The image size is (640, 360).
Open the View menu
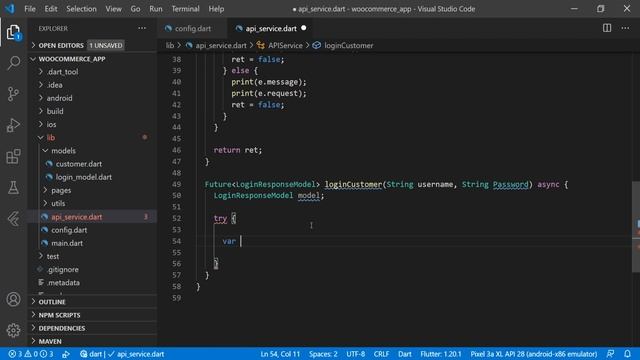[x=113, y=9]
